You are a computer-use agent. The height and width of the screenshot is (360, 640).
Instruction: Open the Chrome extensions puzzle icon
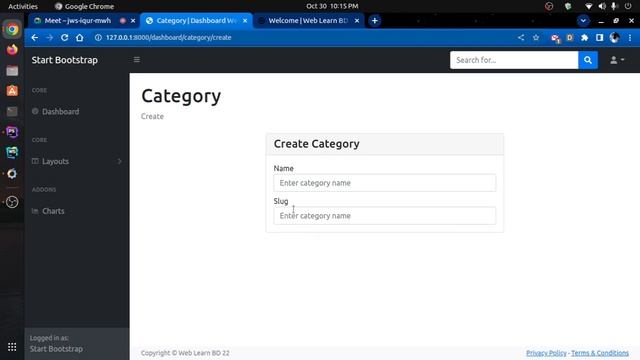pos(584,38)
